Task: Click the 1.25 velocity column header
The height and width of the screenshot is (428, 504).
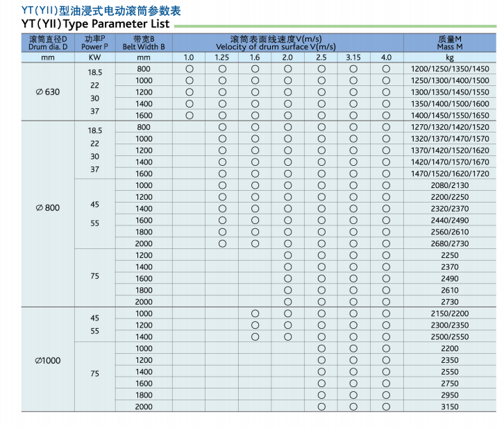Action: tap(222, 58)
